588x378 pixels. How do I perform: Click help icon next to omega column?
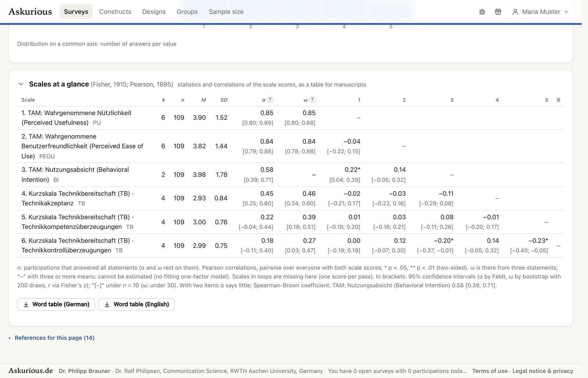312,100
